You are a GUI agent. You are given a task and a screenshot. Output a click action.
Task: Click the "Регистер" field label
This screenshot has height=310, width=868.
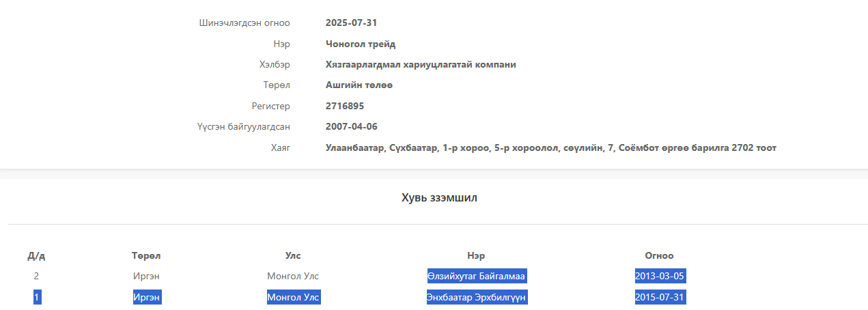[270, 106]
